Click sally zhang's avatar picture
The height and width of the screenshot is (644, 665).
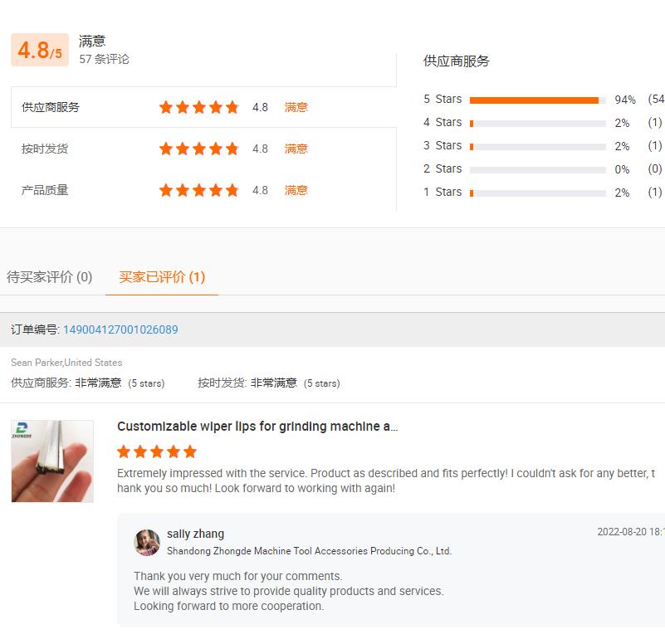[147, 542]
